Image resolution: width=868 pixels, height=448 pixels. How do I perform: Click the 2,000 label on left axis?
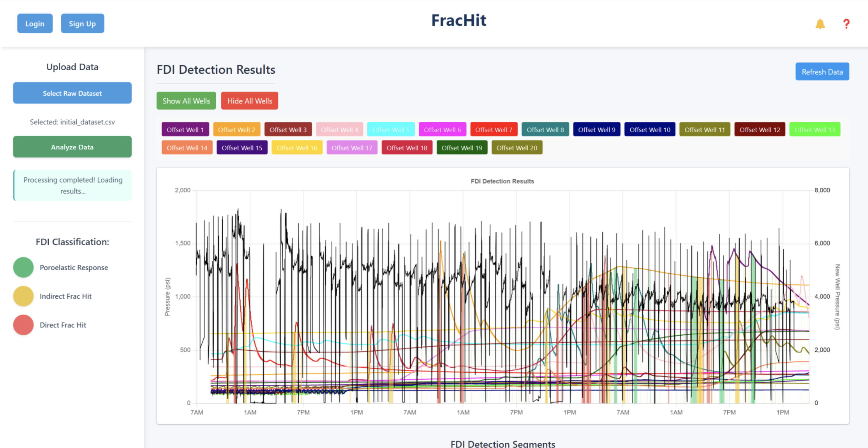(183, 190)
